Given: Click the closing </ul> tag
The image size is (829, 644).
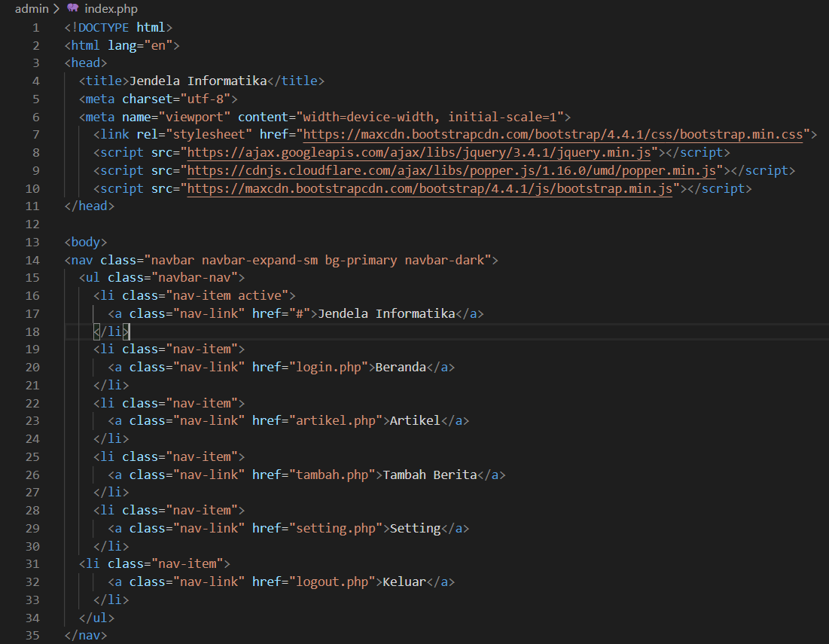Looking at the screenshot, I should (x=96, y=618).
